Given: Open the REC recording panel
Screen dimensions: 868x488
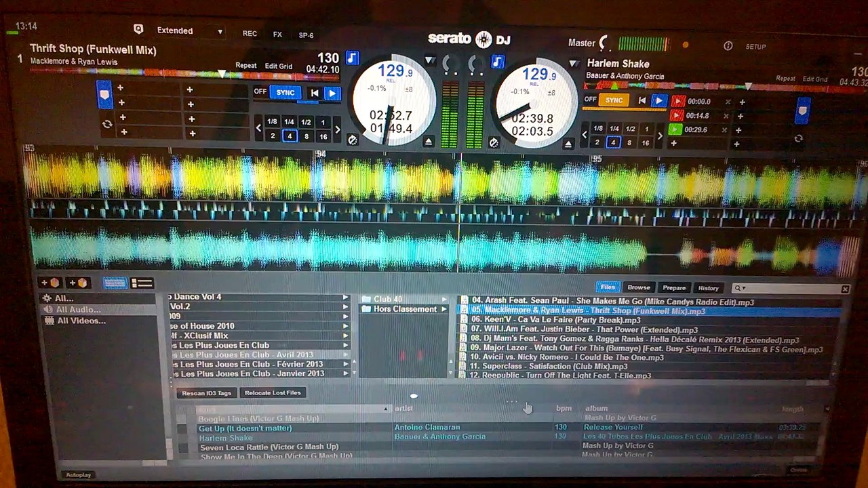Looking at the screenshot, I should click(250, 34).
